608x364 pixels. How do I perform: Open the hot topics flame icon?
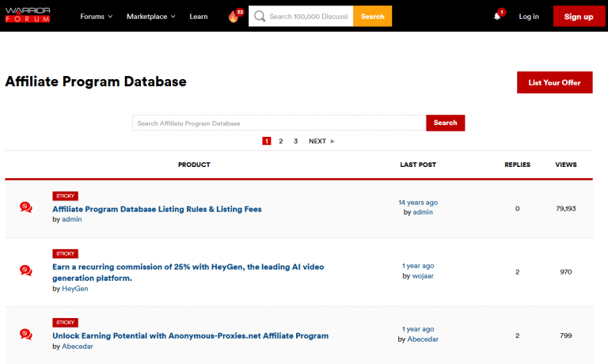(234, 17)
